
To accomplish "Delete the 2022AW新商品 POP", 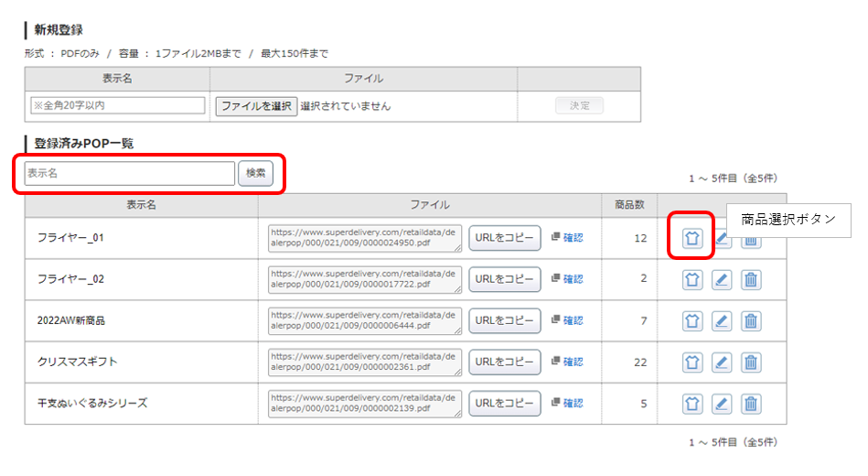I will click(751, 321).
